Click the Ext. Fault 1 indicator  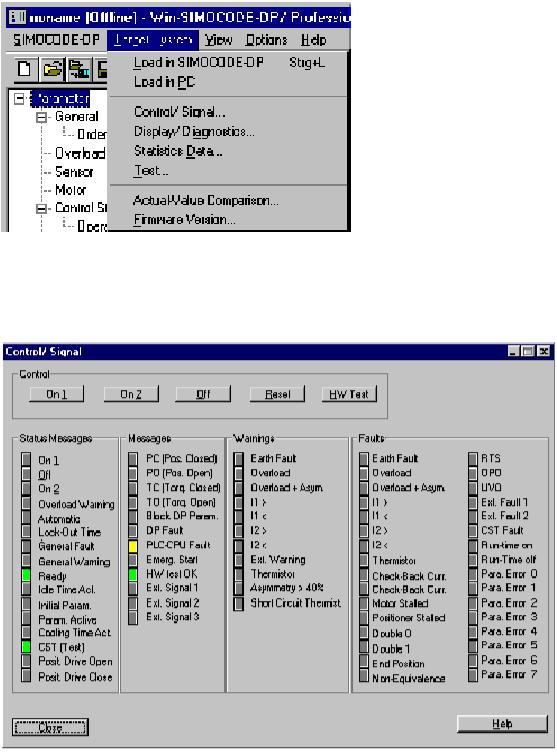[473, 503]
